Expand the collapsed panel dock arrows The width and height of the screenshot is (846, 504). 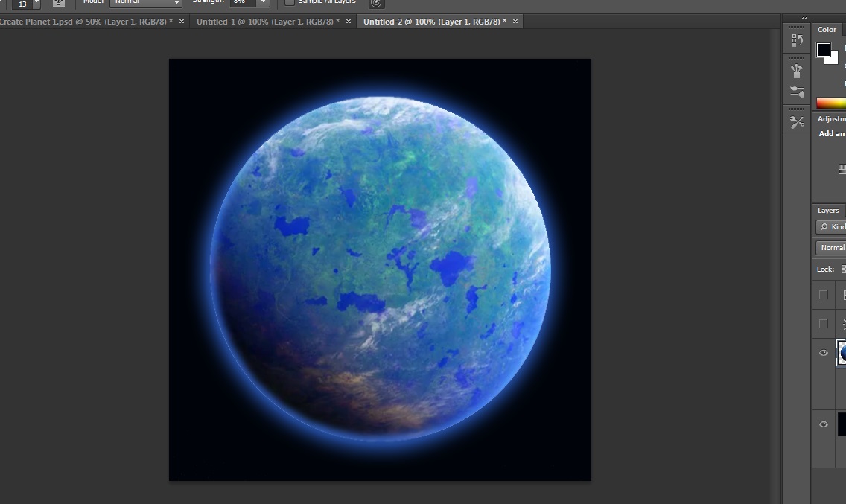pos(804,18)
